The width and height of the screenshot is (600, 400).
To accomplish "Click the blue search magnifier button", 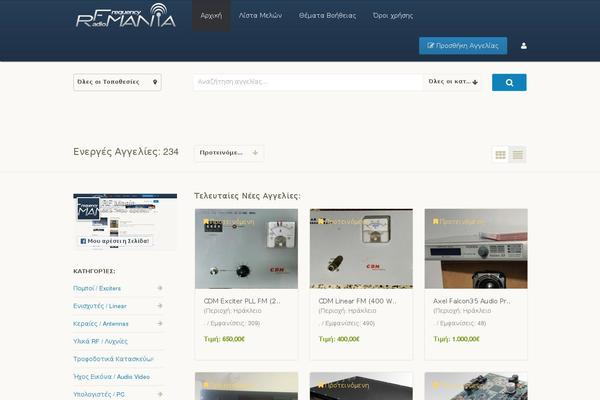I will click(509, 82).
